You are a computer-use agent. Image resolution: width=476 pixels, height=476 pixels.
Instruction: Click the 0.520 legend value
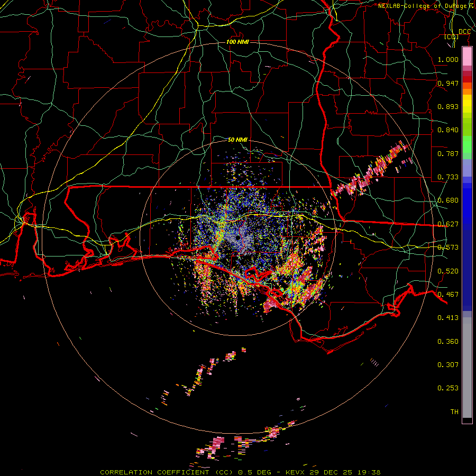pos(448,271)
